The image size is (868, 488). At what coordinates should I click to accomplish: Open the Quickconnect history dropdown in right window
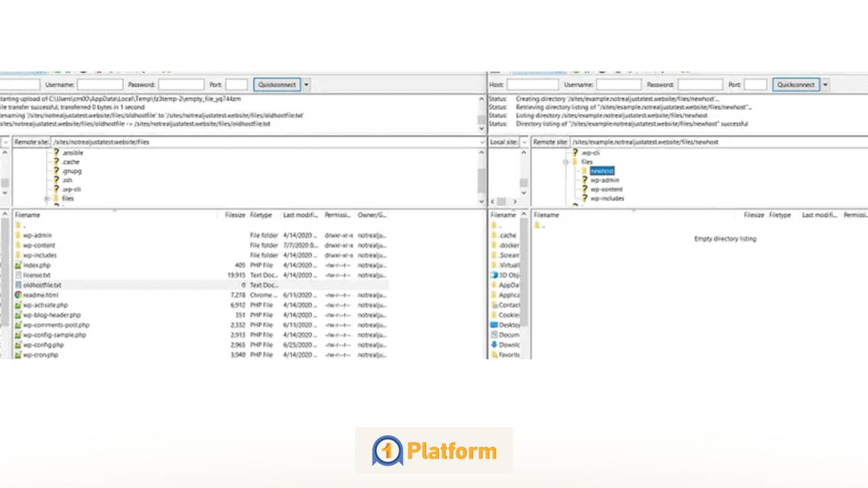(x=825, y=85)
